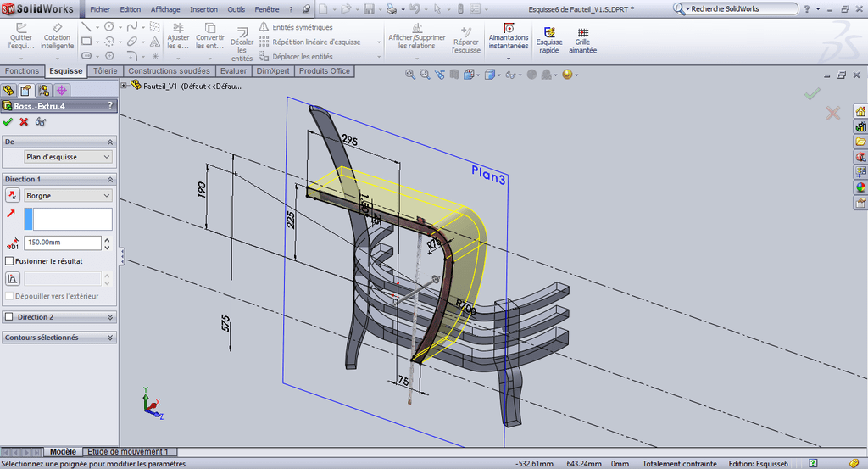Screen dimensions: 868x469
Task: Click Convertir les entités tool
Action: pyautogui.click(x=210, y=36)
